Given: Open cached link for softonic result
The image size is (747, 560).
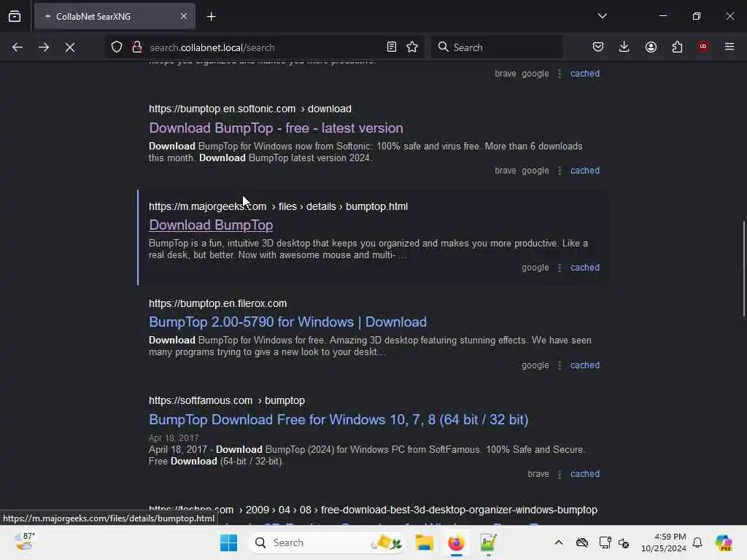Looking at the screenshot, I should pos(585,171).
